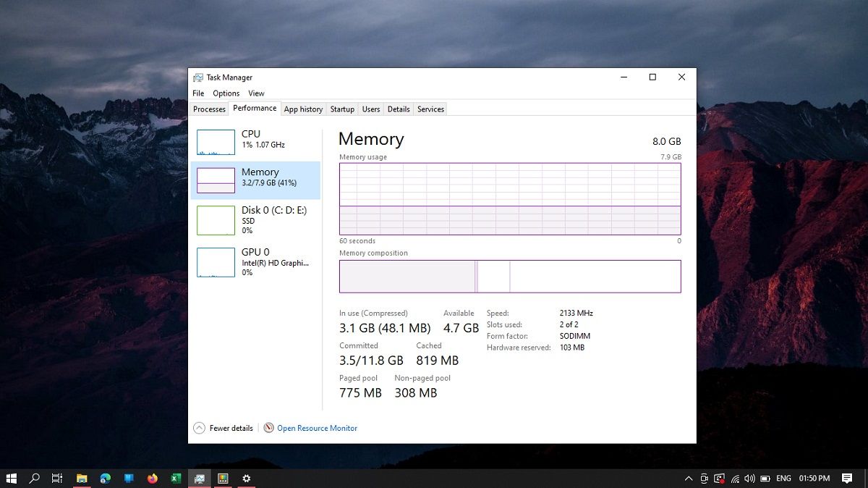The image size is (868, 488).
Task: Open the Options menu
Action: [x=226, y=93]
